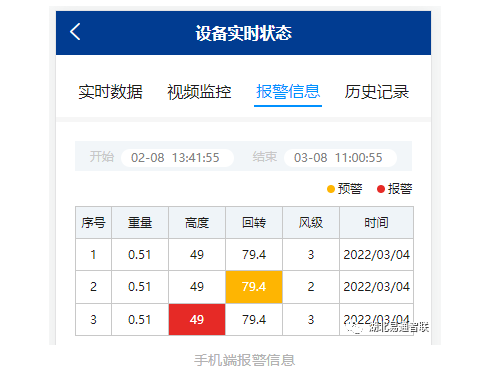Click row 1 rotation value 79.4

pos(254,255)
